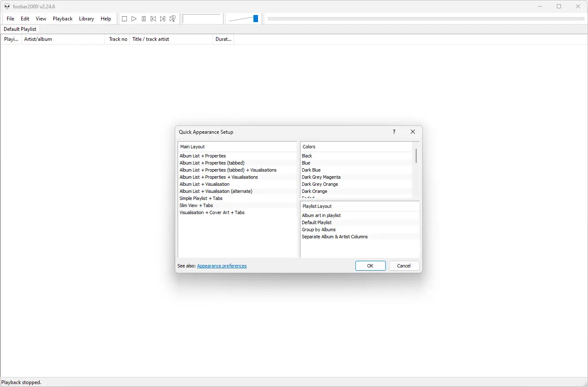Image resolution: width=588 pixels, height=387 pixels.
Task: Choose the "Dark Grey Orange" color scheme
Action: click(356, 184)
